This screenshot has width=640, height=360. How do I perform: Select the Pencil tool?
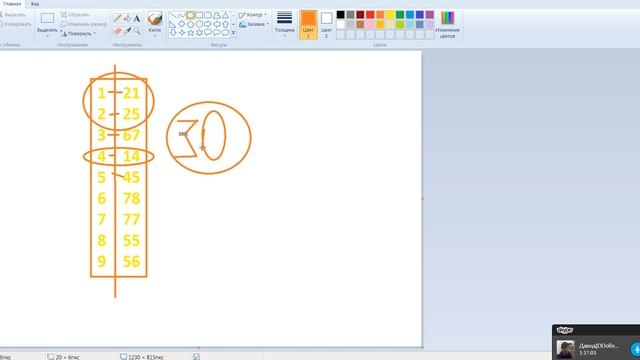click(117, 18)
